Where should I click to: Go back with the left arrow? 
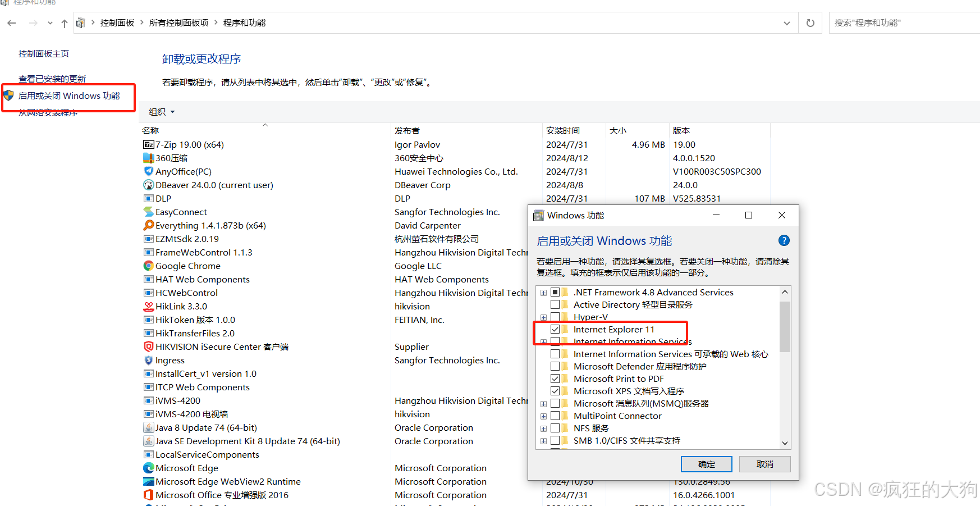tap(12, 23)
